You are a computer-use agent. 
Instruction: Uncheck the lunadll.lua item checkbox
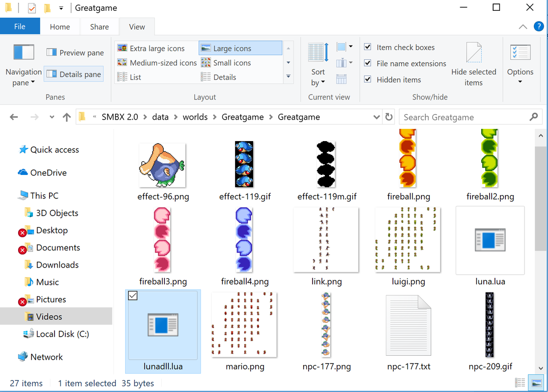pos(133,295)
